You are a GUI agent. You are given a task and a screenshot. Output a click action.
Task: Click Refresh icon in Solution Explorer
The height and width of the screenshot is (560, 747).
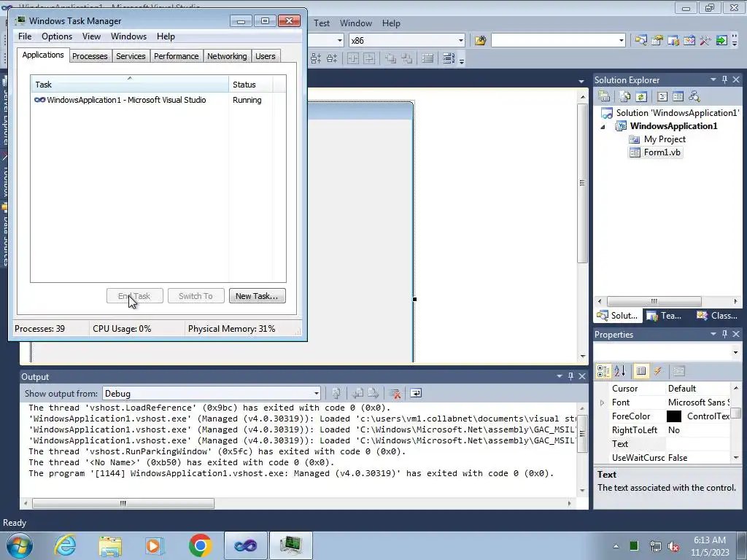coord(641,97)
